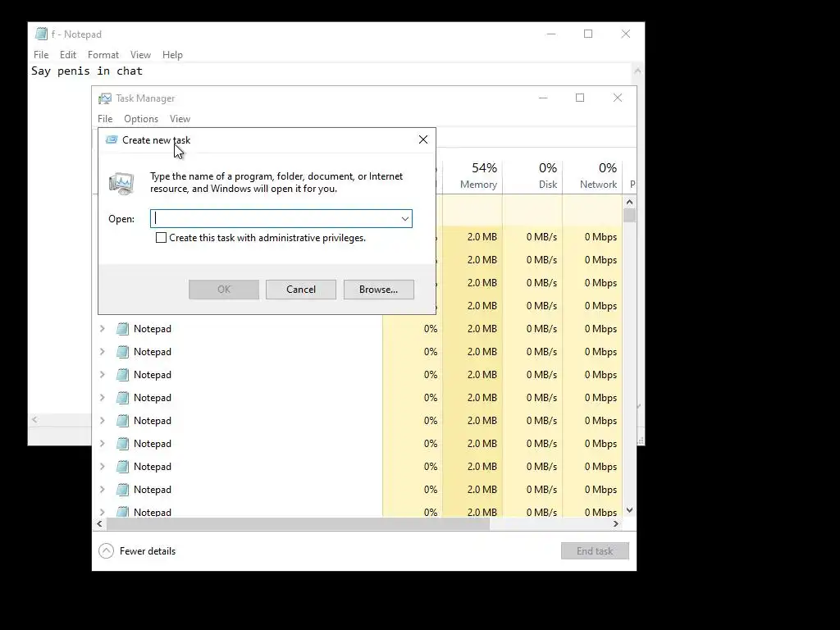
Task: Click the Browse... button
Action: point(379,290)
